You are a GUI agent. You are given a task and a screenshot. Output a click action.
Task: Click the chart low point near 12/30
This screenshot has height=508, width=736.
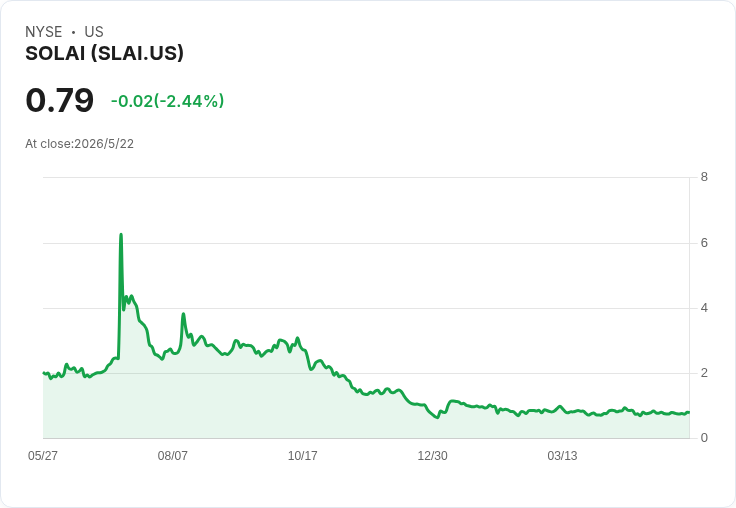[437, 417]
